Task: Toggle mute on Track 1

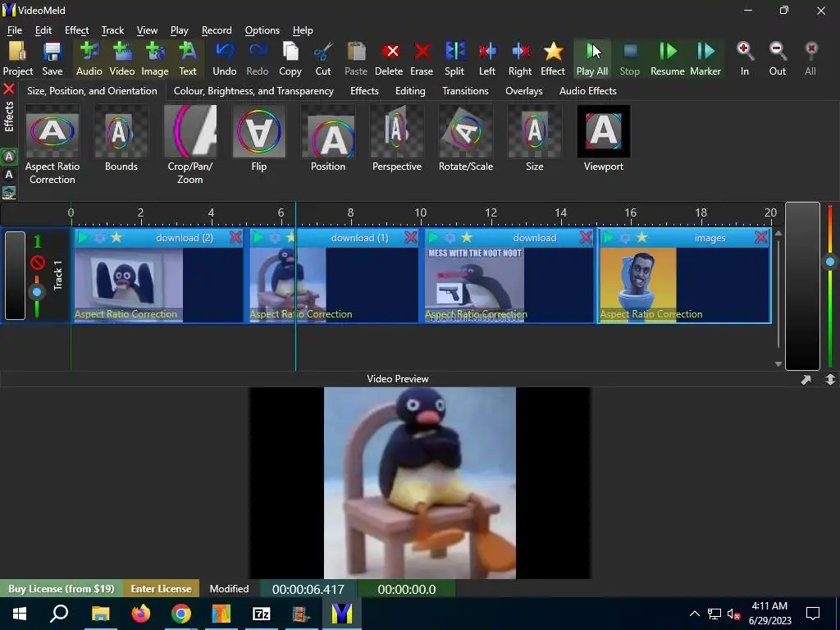Action: pyautogui.click(x=37, y=262)
